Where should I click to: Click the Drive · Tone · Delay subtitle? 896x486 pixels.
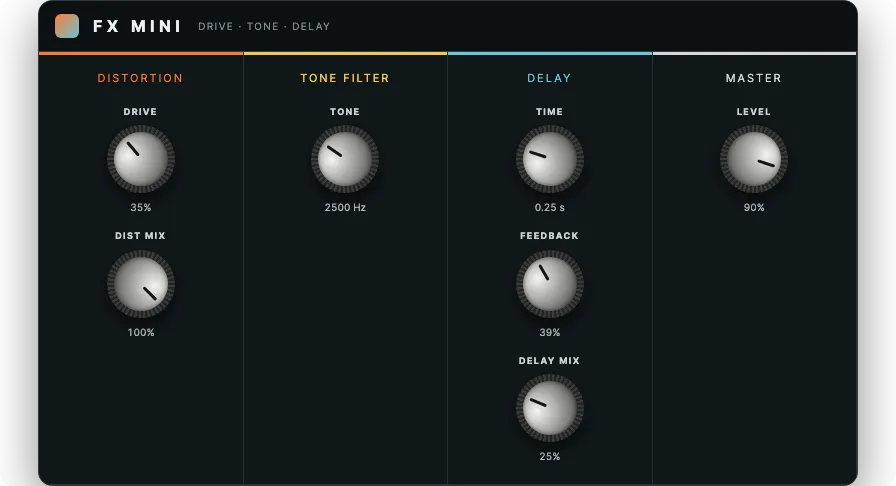point(264,26)
